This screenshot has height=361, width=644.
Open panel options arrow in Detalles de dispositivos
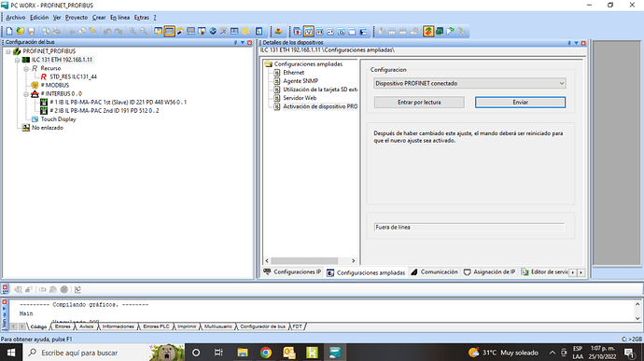[576, 43]
